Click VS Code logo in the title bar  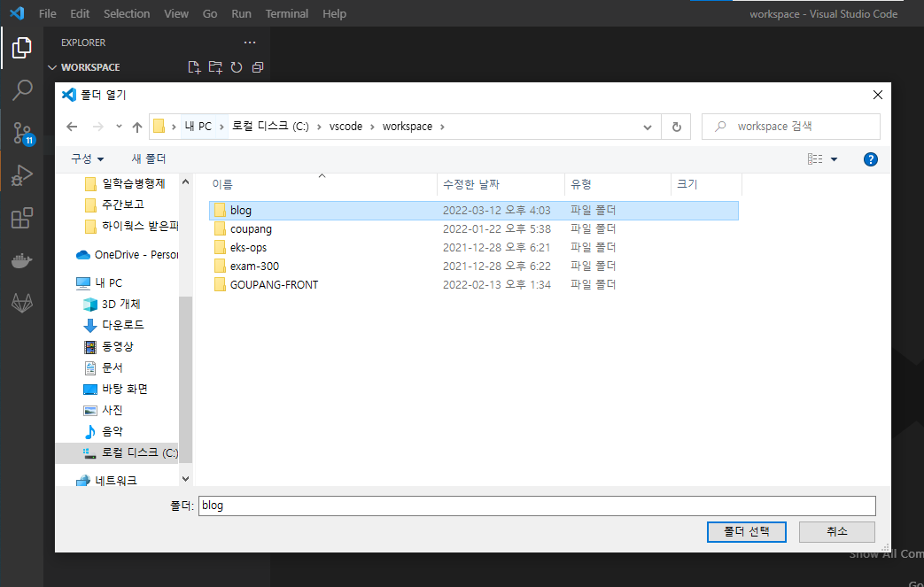coord(17,13)
